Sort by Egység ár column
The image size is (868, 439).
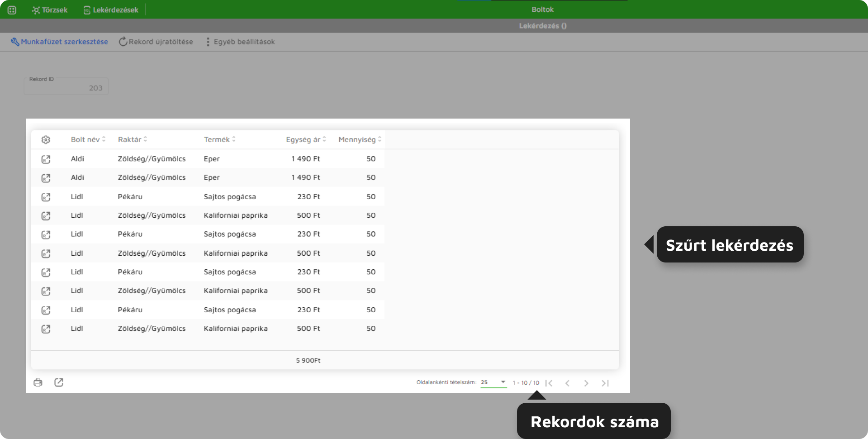pyautogui.click(x=306, y=139)
